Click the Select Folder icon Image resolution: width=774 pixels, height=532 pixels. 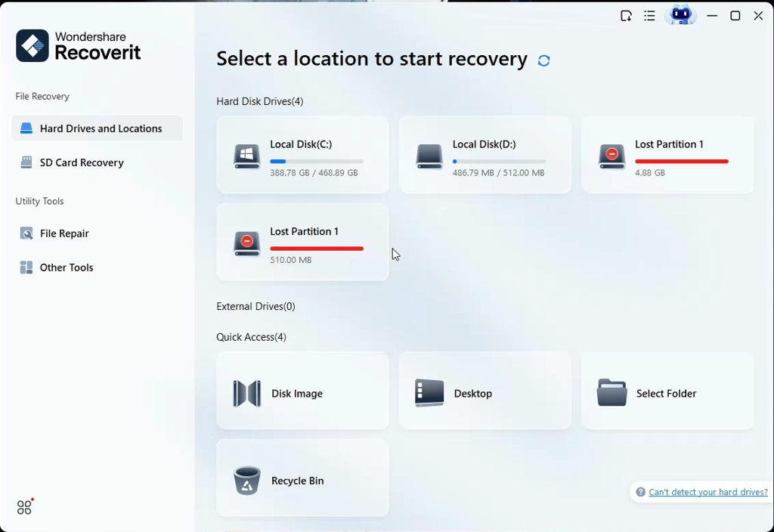611,393
